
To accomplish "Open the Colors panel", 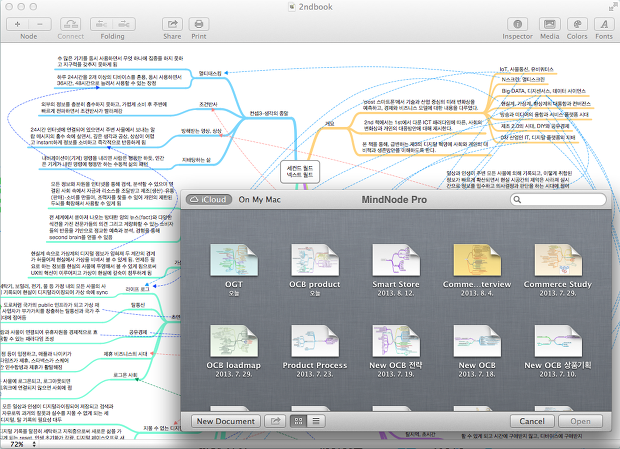I will [x=577, y=22].
